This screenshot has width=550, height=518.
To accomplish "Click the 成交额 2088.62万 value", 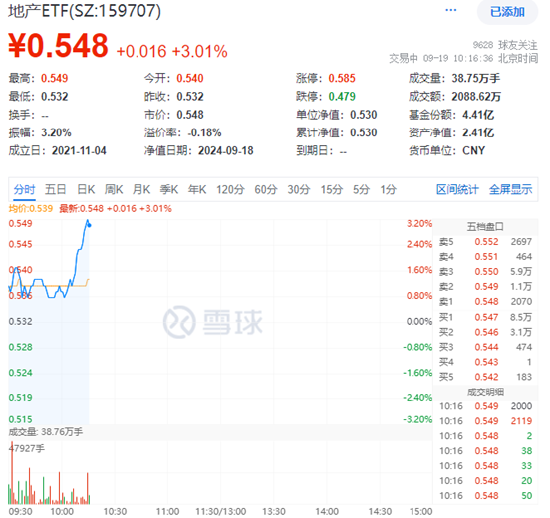I will coord(476,97).
